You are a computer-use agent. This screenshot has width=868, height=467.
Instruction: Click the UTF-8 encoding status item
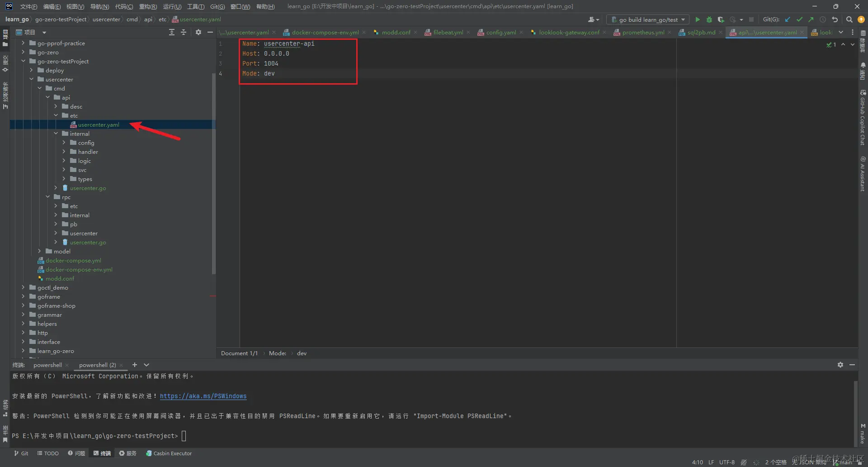point(727,462)
